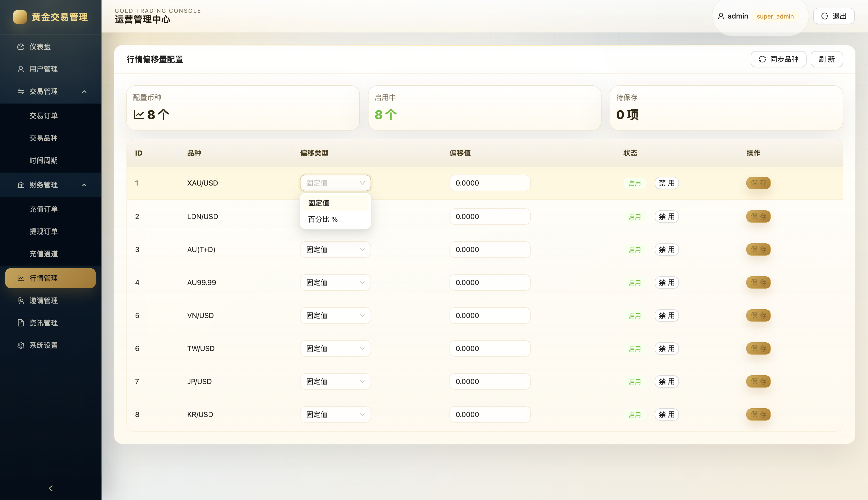Go to 仪表盘 dashboard

(51, 47)
